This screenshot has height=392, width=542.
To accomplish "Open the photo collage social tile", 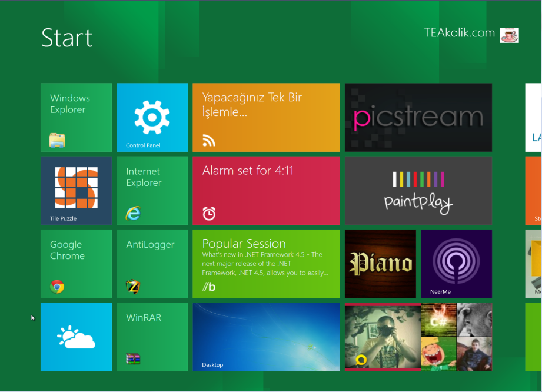I will tap(418, 337).
